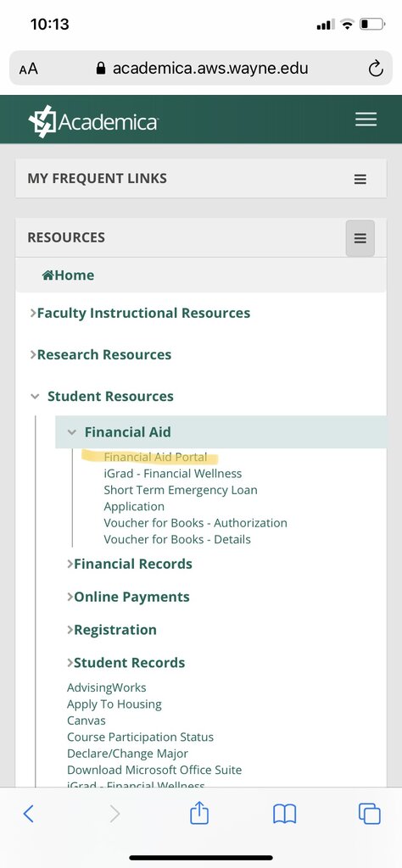Show open Safari tabs
This screenshot has height=868, width=402.
pyautogui.click(x=369, y=814)
